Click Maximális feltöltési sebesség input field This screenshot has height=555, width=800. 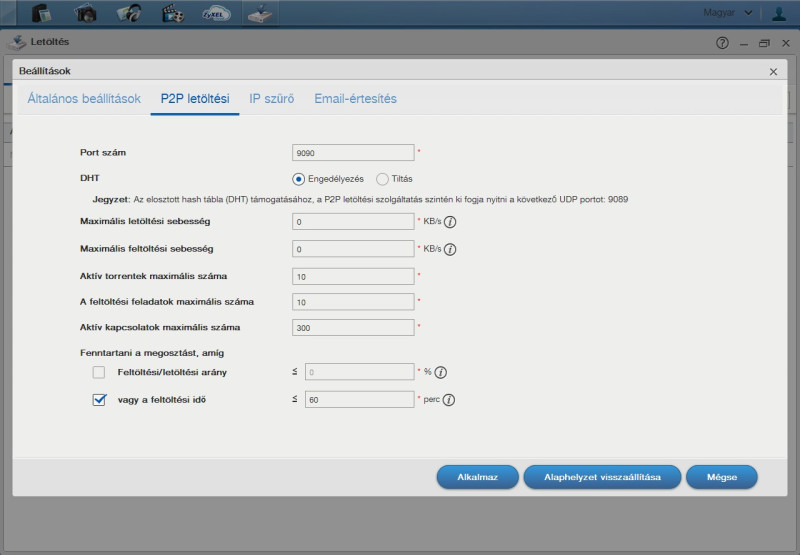pyautogui.click(x=353, y=249)
